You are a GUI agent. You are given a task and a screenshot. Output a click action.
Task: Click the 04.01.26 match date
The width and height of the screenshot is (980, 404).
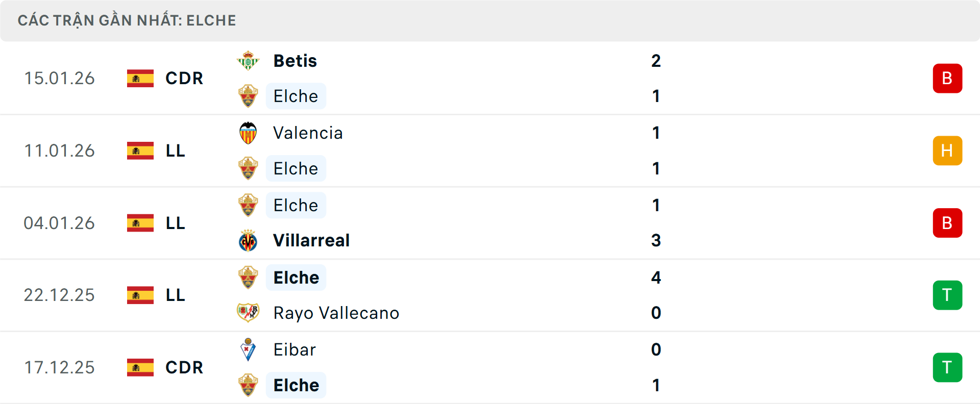point(59,223)
